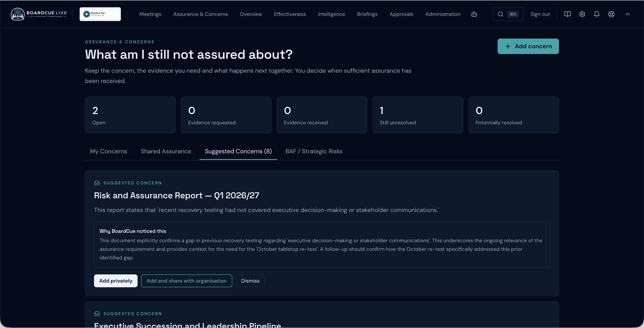644x328 pixels.
Task: Collapse the header with chevron up
Action: [x=627, y=14]
